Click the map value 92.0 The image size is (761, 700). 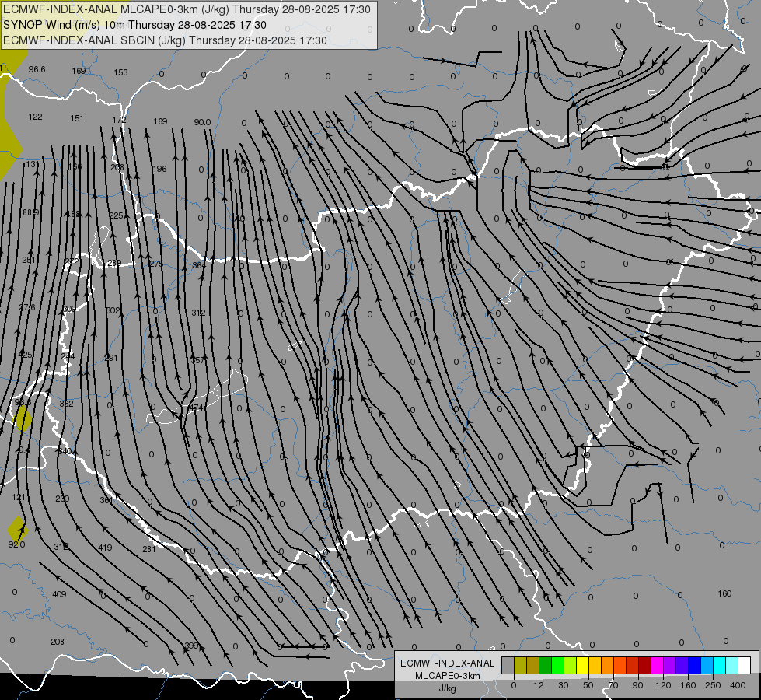[x=16, y=544]
